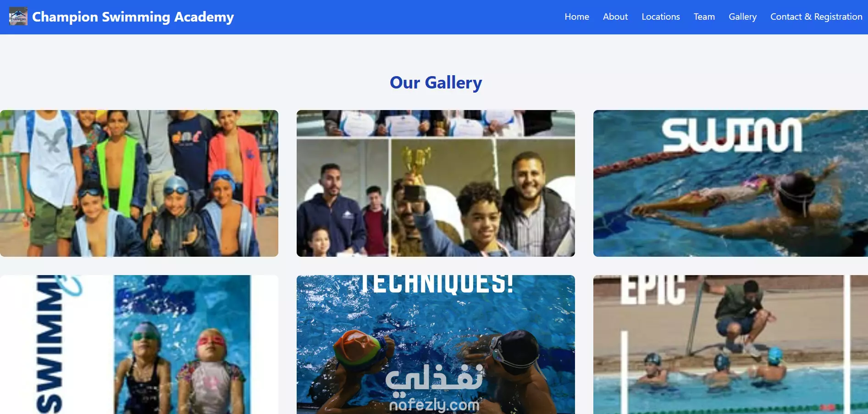Open the trophy celebration collage photo
Screen dimensions: 868x414
(x=436, y=183)
